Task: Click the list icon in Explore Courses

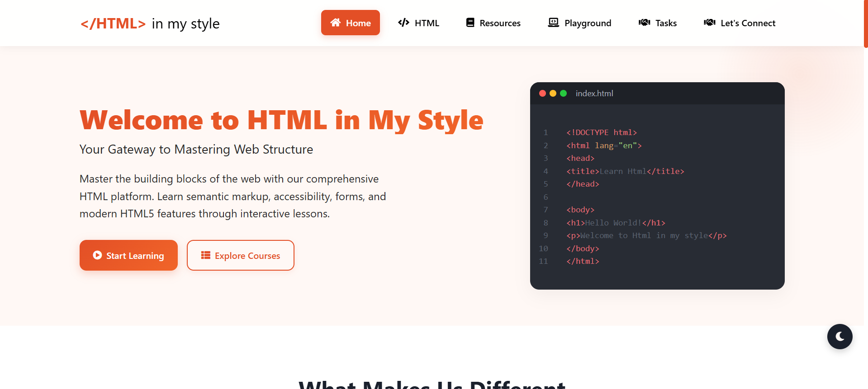Action: tap(206, 255)
